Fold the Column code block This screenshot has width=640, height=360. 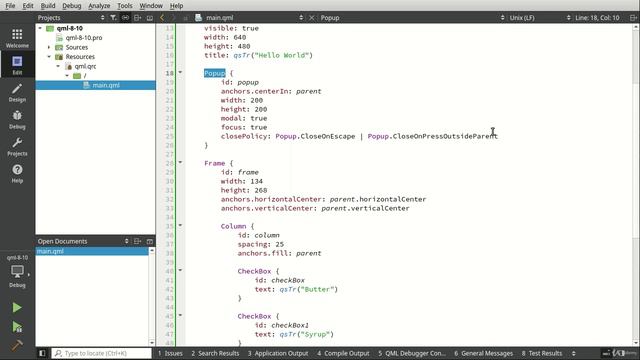[x=180, y=225]
